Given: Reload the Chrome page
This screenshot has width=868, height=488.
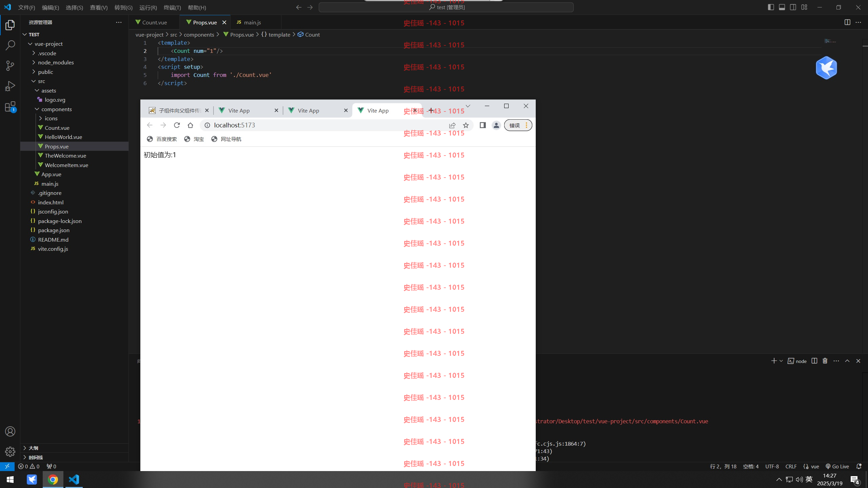Looking at the screenshot, I should (177, 125).
